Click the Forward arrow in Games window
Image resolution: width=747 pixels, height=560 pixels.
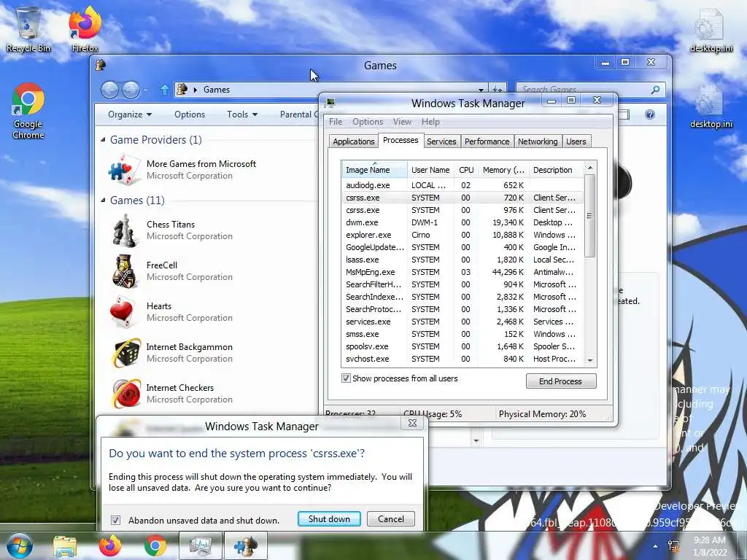coord(131,90)
